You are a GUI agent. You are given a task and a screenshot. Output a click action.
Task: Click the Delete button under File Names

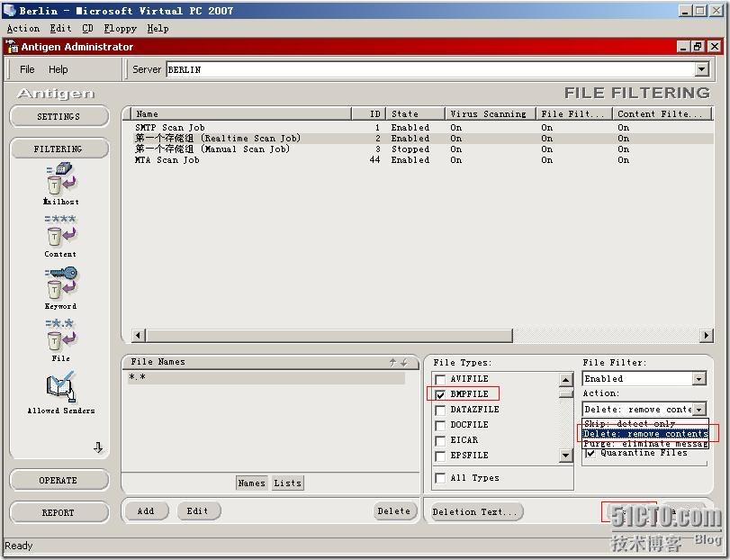tap(394, 511)
